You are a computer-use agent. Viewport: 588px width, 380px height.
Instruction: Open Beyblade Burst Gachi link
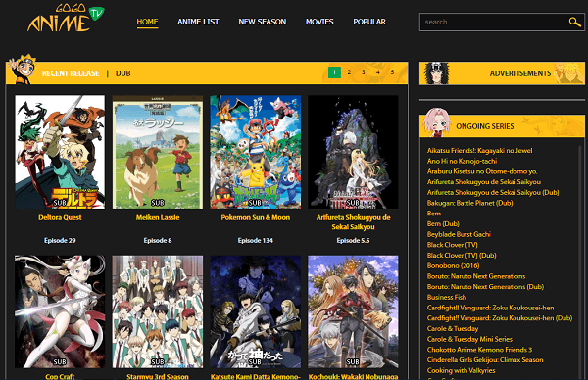coord(459,234)
